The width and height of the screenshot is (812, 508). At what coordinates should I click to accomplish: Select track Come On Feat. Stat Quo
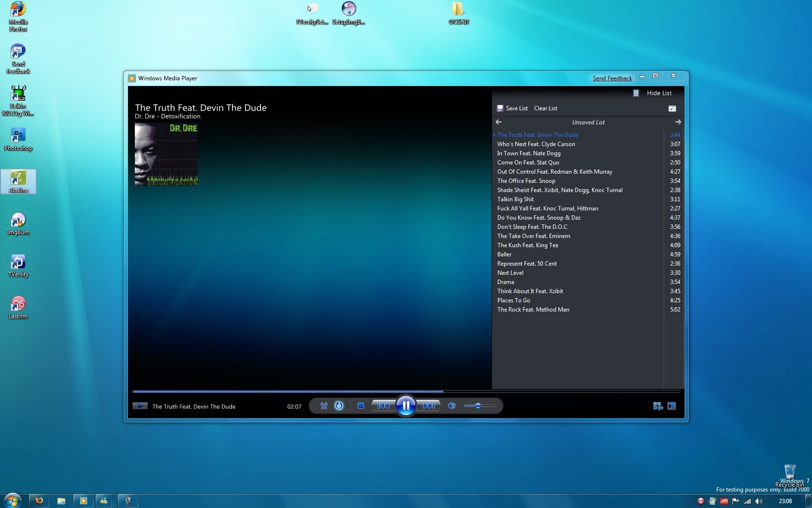588,163
